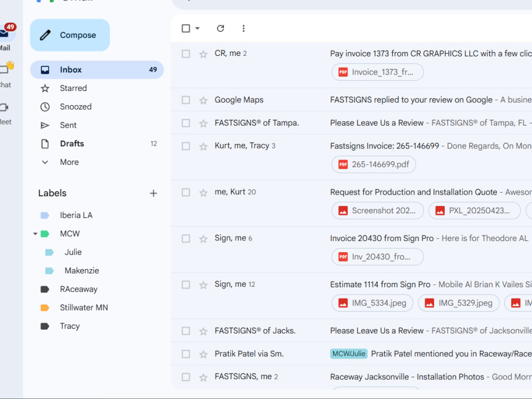Check the Pratik Patel email checkbox

(x=186, y=354)
